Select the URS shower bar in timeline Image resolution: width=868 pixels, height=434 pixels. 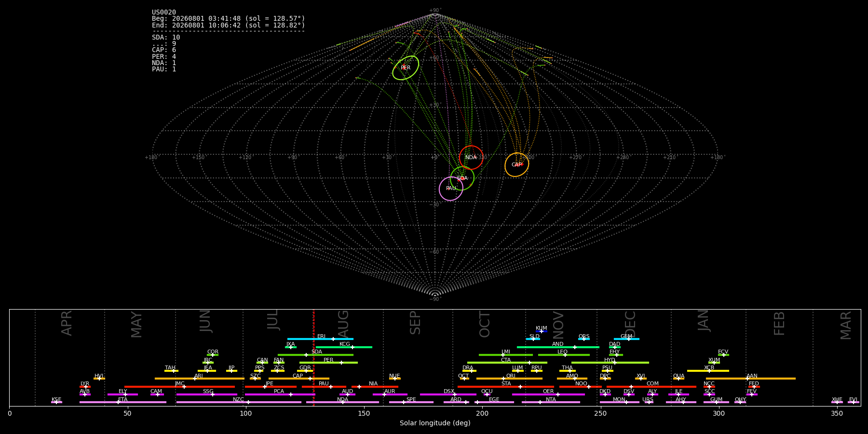click(x=648, y=402)
